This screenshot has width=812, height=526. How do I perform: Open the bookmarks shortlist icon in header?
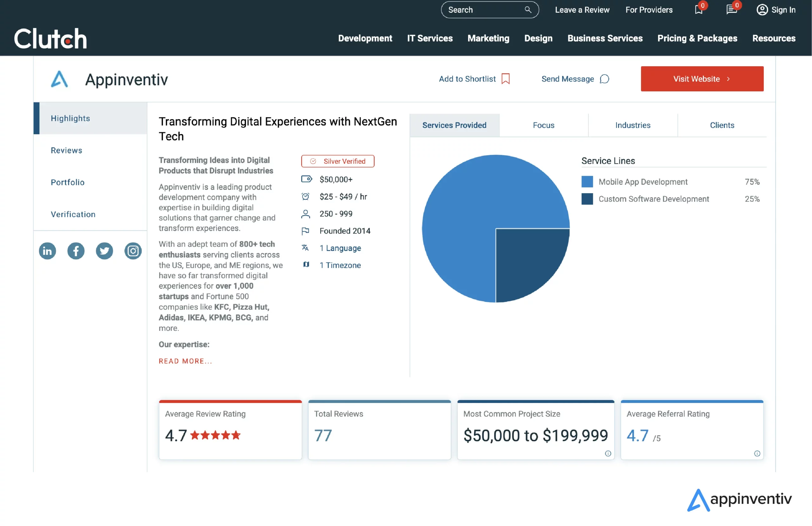pyautogui.click(x=699, y=10)
